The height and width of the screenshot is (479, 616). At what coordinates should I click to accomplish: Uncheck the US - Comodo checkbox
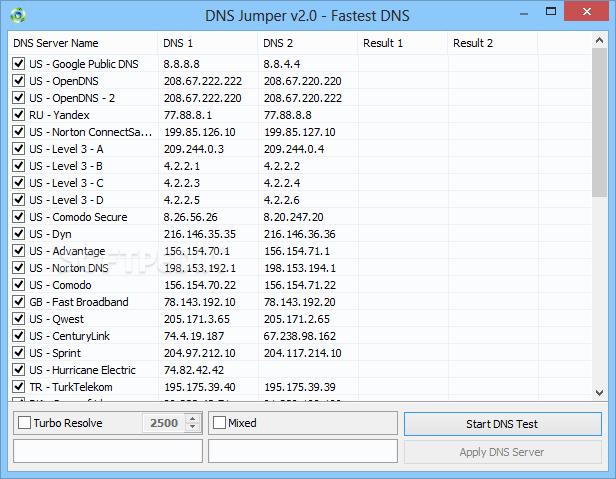(x=18, y=284)
